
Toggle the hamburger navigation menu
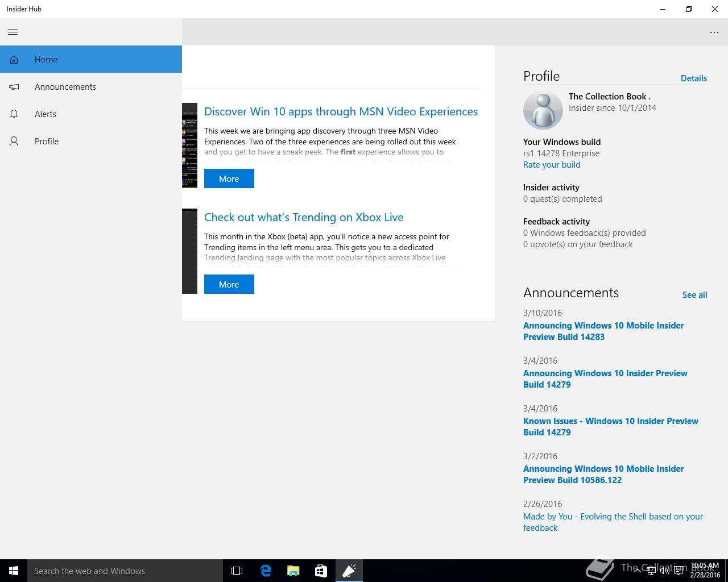coord(13,32)
